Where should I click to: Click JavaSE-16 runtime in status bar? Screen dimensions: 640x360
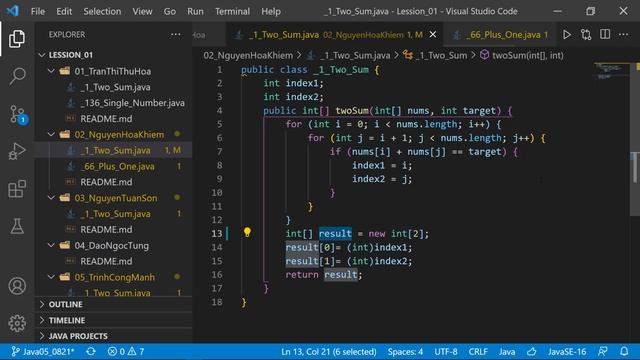point(567,351)
